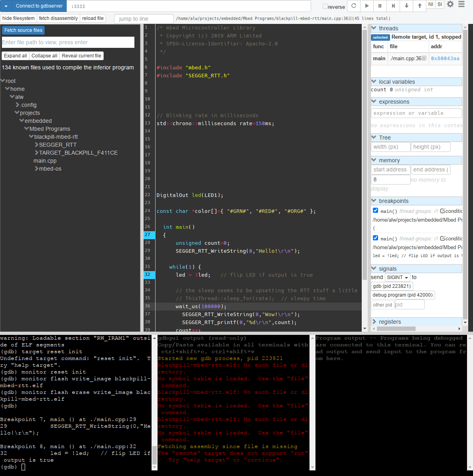Enable the reverse checkbox
This screenshot has height=476, width=473.
pyautogui.click(x=325, y=6)
